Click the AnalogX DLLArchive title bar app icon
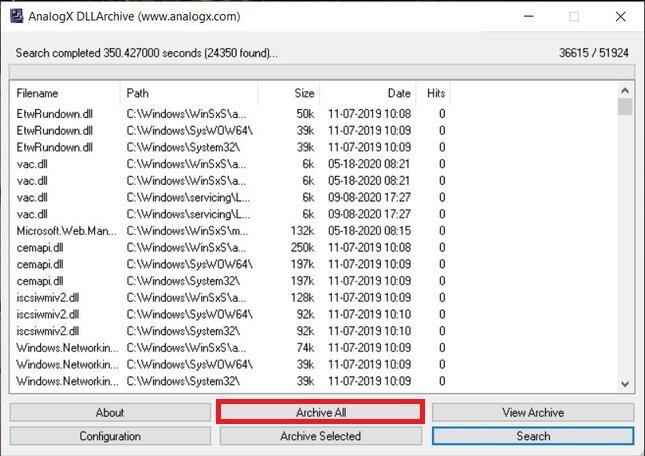645x456 pixels. coord(16,16)
